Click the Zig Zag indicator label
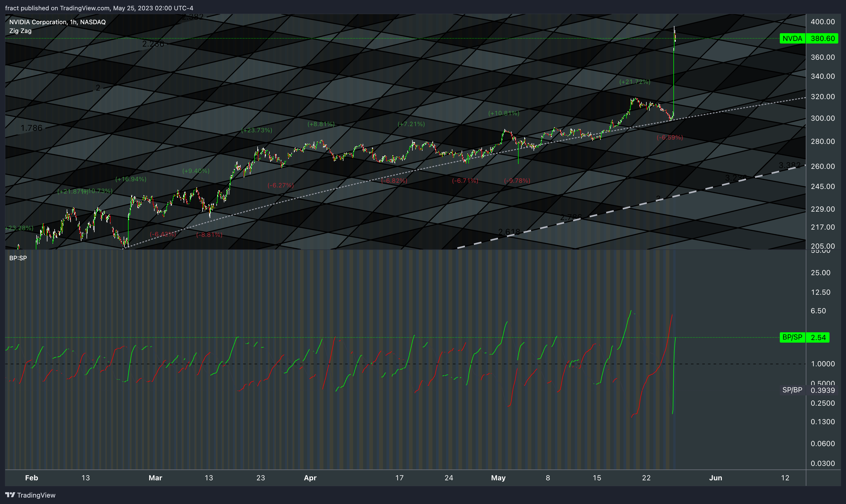This screenshot has height=504, width=846. [20, 31]
